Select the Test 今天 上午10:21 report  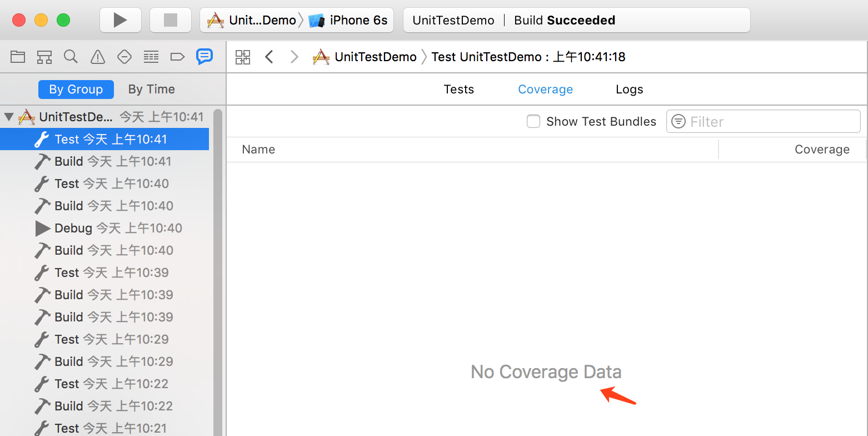[x=104, y=428]
